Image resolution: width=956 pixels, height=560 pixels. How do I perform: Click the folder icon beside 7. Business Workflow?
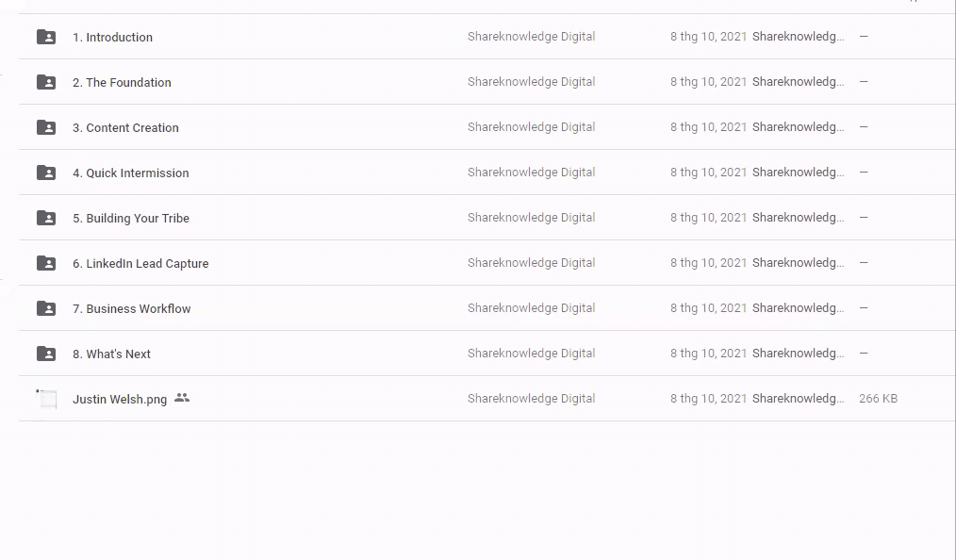click(46, 308)
